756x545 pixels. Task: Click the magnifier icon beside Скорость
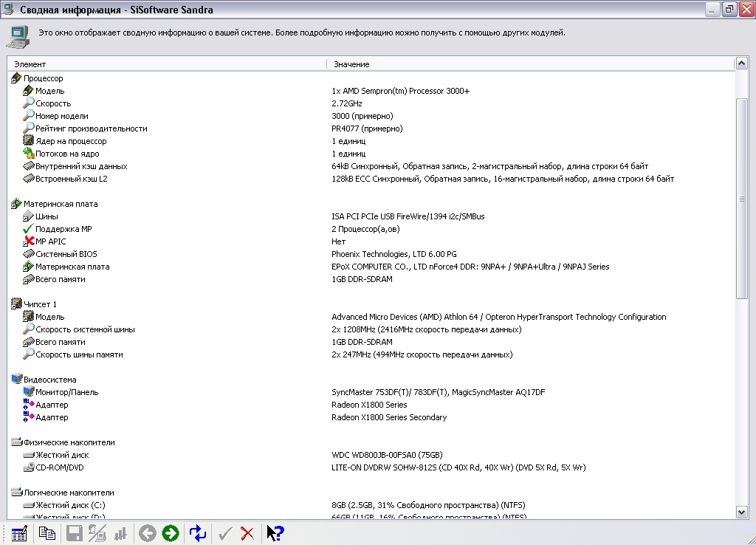point(29,103)
